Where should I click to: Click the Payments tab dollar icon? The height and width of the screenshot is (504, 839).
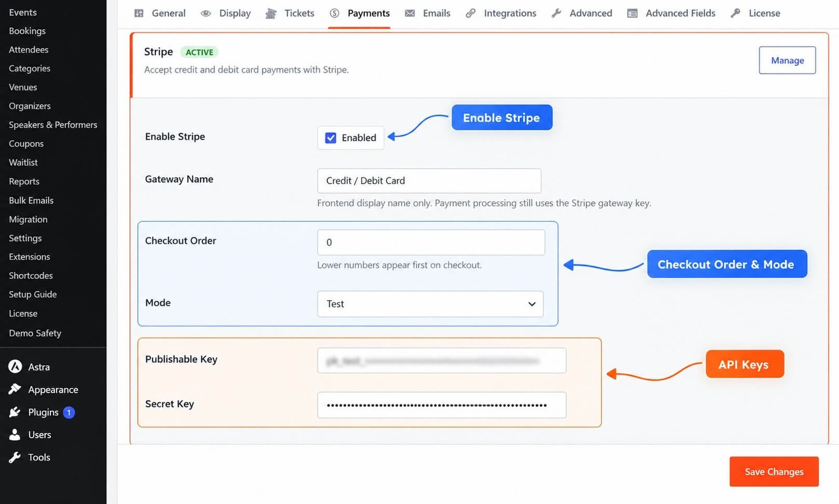(x=335, y=13)
